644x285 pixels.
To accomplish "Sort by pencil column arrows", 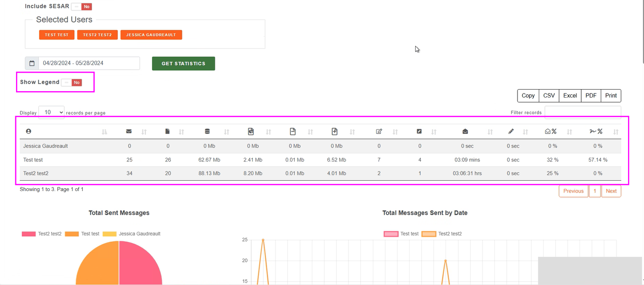I will tap(526, 132).
